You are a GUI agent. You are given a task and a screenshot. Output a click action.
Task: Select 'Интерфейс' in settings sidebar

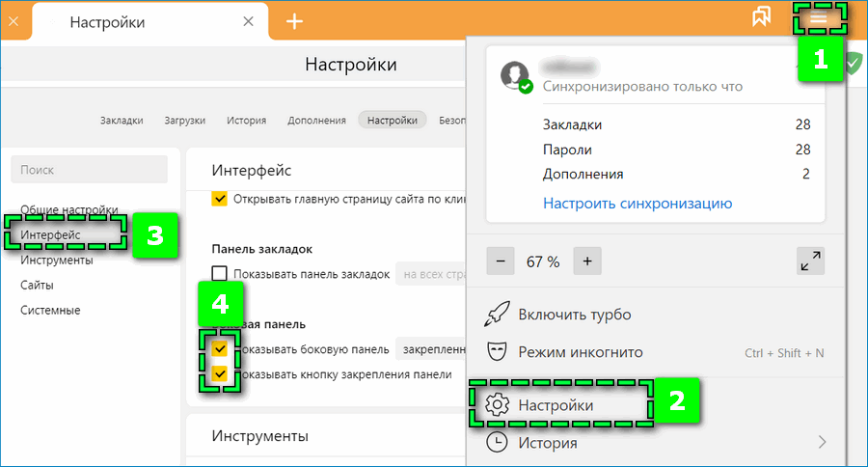(50, 234)
